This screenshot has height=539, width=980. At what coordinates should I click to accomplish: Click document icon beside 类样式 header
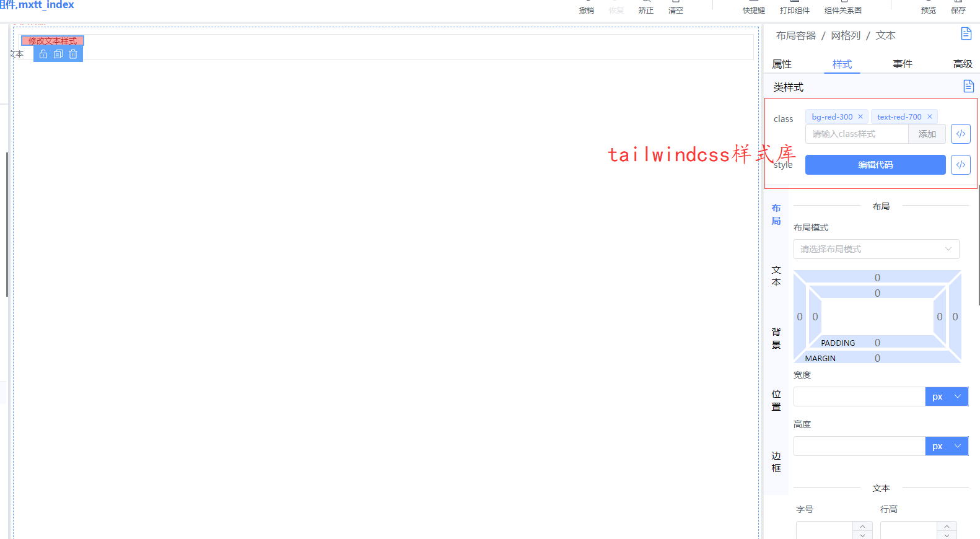[969, 86]
